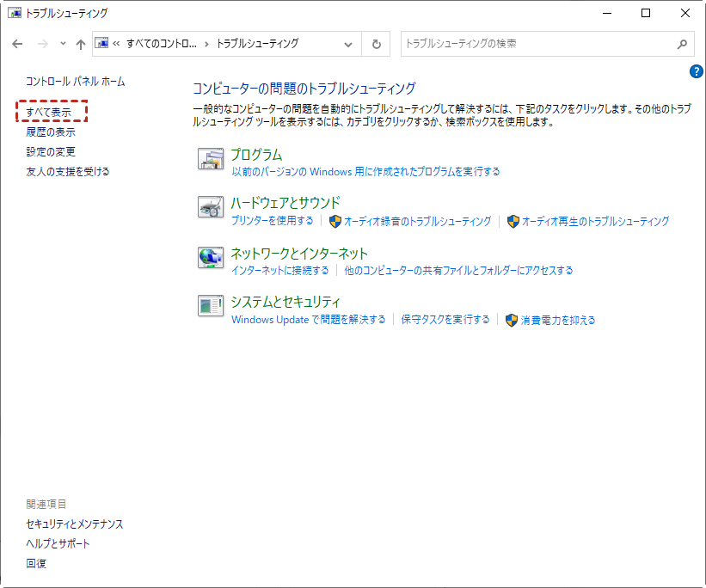Screen dimensions: 706x588
Task: Click the shield icon beside オーディオ再生
Action: (513, 221)
